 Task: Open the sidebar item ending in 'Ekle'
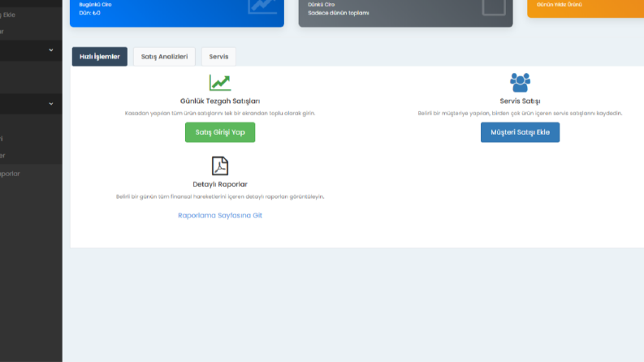point(8,15)
